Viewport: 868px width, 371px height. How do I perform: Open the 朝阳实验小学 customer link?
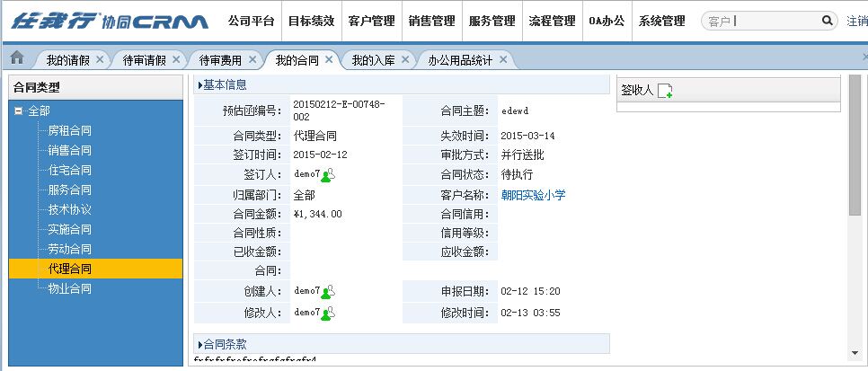coord(534,195)
